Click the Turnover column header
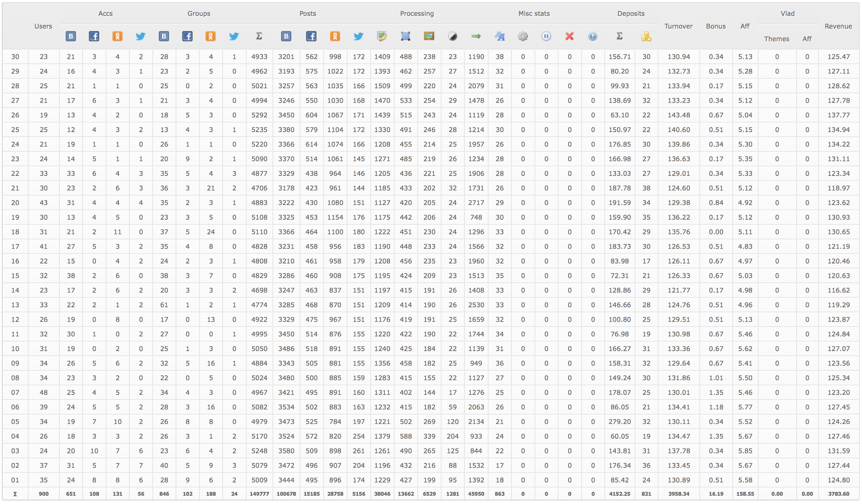This screenshot has height=504, width=862. pos(678,26)
